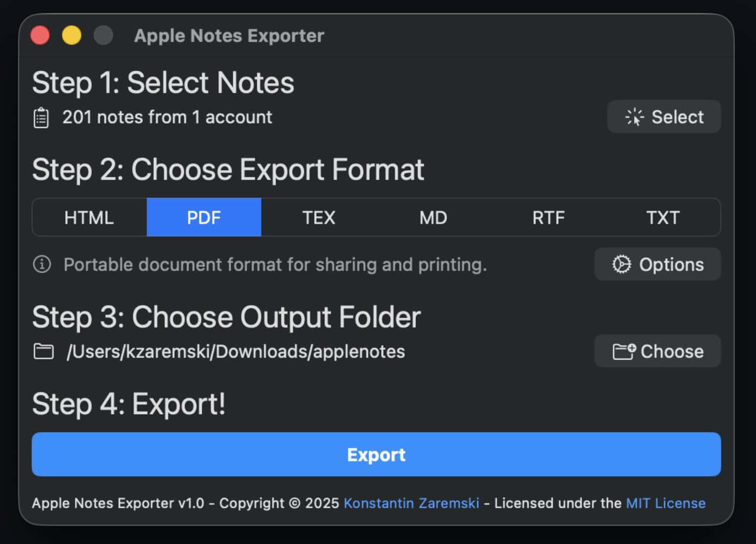Select the PDF format tab
This screenshot has width=756, height=544.
204,217
